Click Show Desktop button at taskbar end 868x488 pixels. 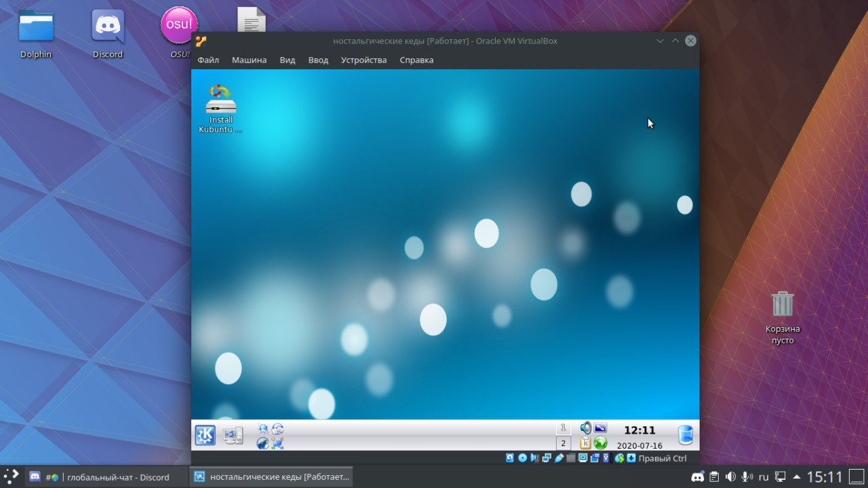tap(857, 477)
